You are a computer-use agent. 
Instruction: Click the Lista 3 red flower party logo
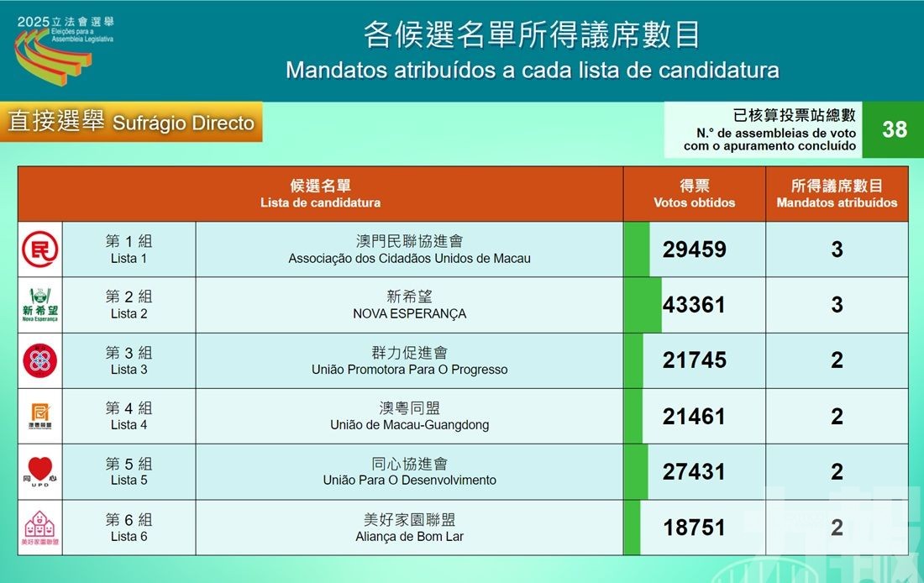coord(40,360)
